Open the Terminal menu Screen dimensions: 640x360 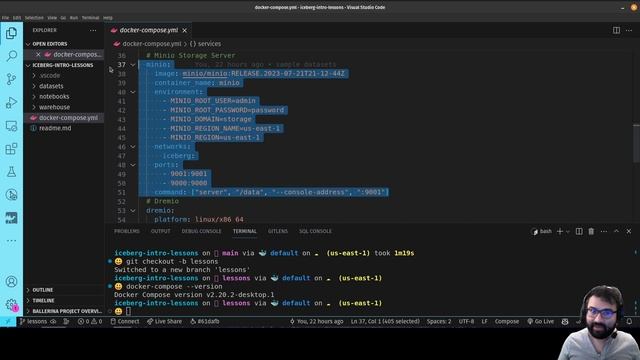pos(90,18)
